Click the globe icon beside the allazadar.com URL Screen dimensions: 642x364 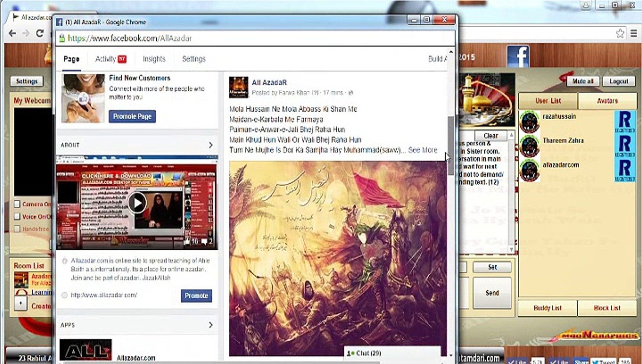click(x=65, y=295)
